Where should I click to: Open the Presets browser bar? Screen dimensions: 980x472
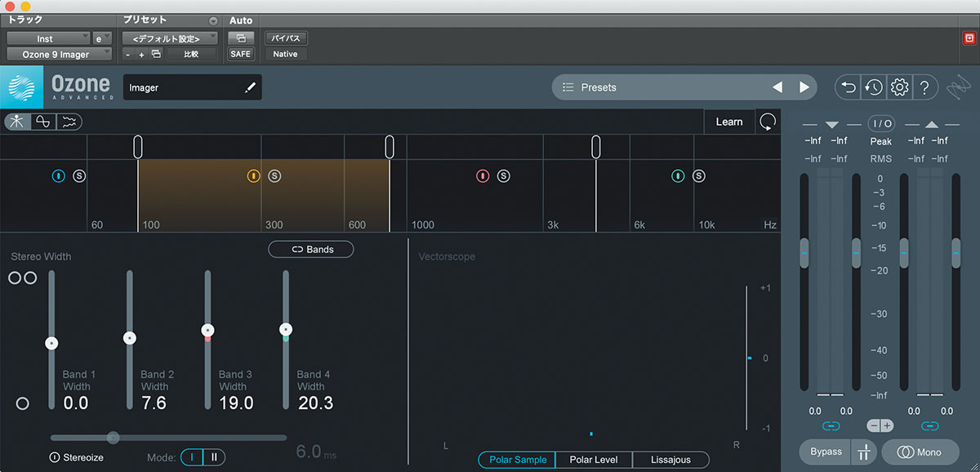pos(684,87)
